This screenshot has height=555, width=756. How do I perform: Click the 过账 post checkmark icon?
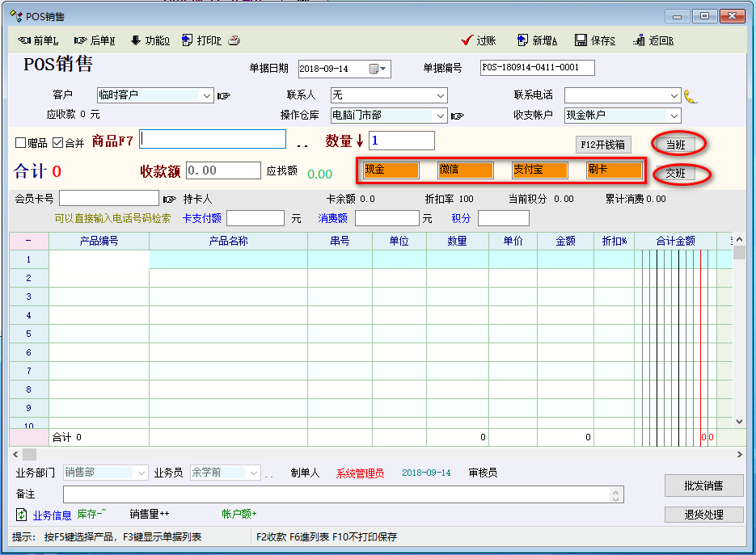pyautogui.click(x=467, y=40)
